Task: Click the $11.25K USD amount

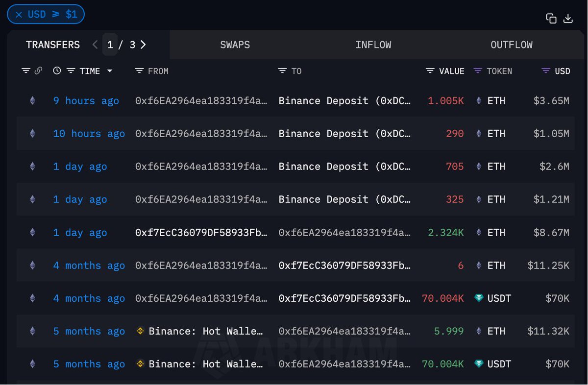Action: (548, 265)
